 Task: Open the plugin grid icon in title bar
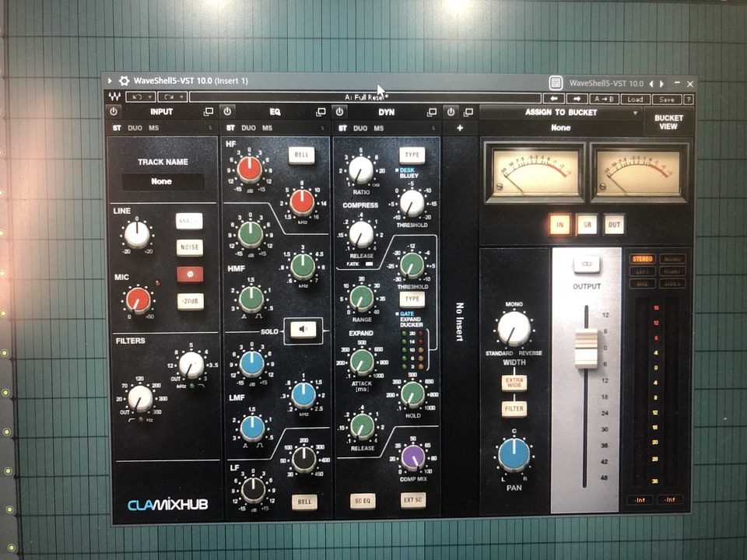556,83
